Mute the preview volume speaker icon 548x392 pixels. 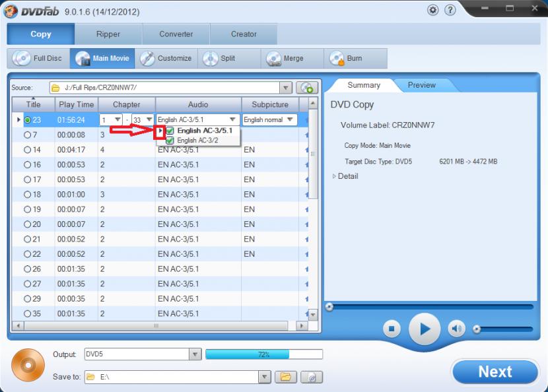coord(456,328)
